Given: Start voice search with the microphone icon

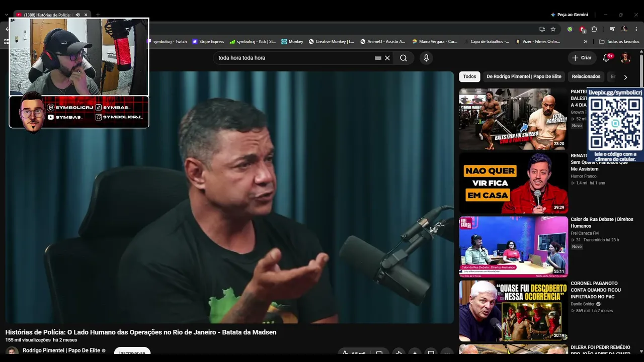Looking at the screenshot, I should click(x=426, y=58).
